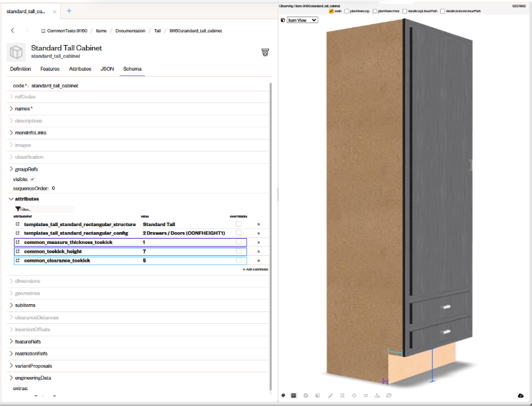Viewport: 532px width, 406px height.
Task: Toggle the visible checkbox
Action: (x=32, y=179)
